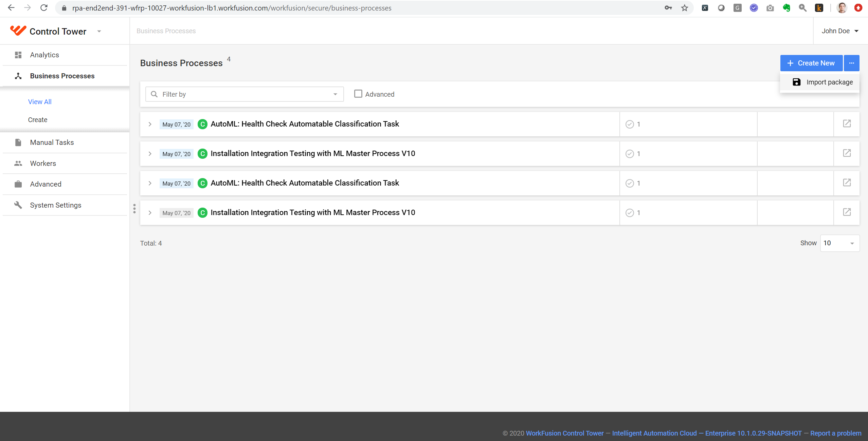This screenshot has height=441, width=868.
Task: Click the completed-count check icon on the first AutoML row
Action: click(x=630, y=124)
